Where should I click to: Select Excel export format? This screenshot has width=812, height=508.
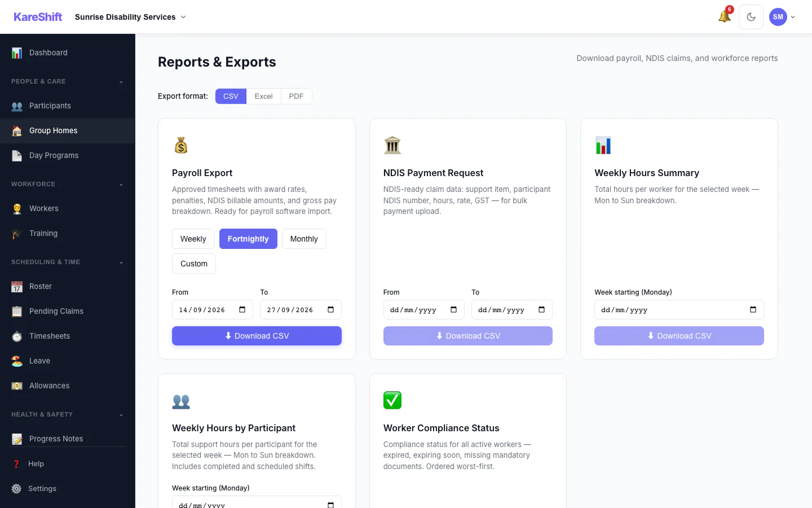tap(263, 96)
